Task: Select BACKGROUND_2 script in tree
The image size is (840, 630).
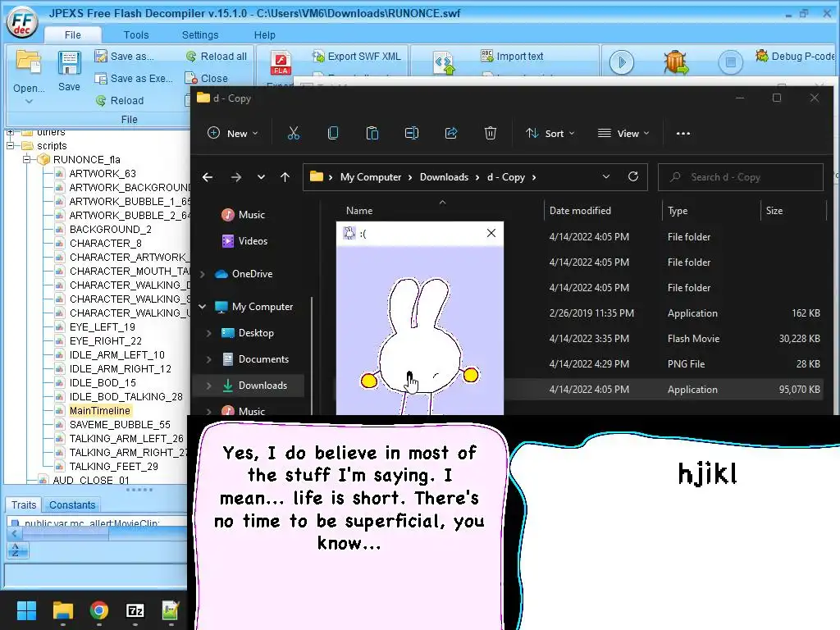Action: click(111, 230)
